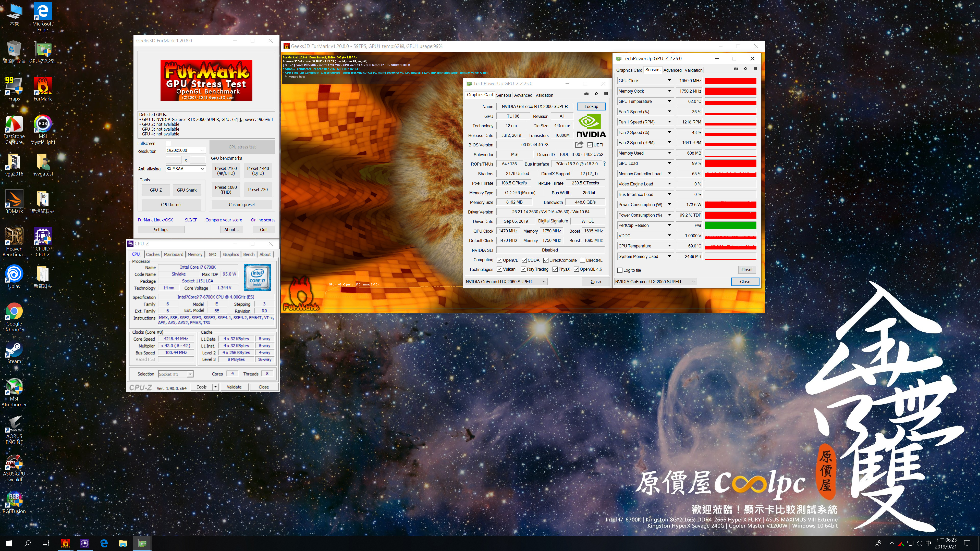Open the GPU-Z.2.25 desktop shortcut
Viewport: 980px width, 551px height.
coord(43,52)
